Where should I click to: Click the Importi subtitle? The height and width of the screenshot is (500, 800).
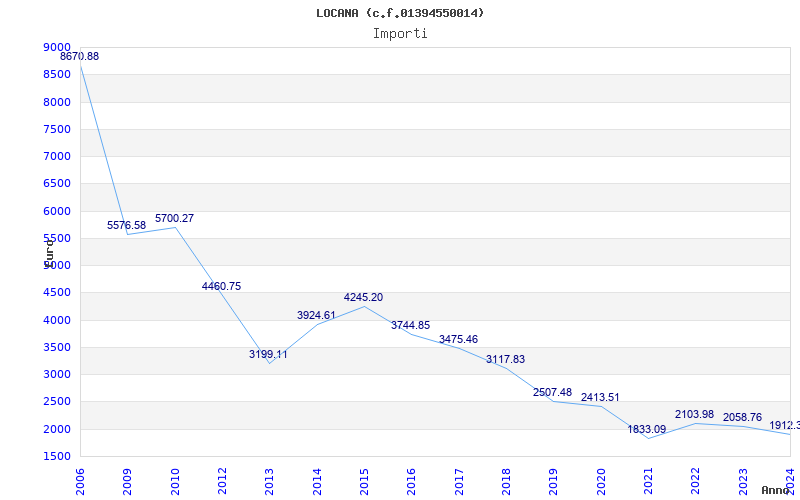point(400,34)
